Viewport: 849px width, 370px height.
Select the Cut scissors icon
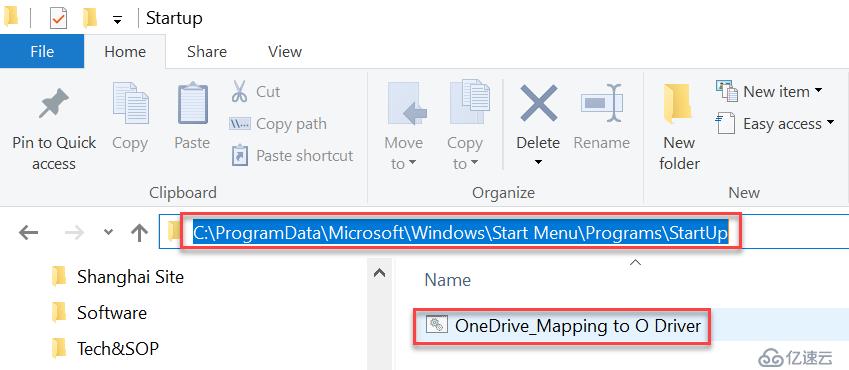239,91
